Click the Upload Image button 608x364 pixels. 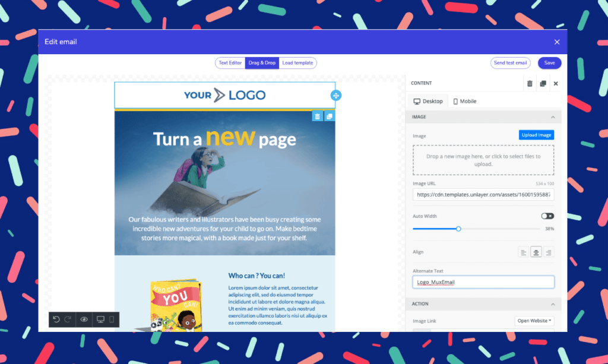click(x=536, y=135)
